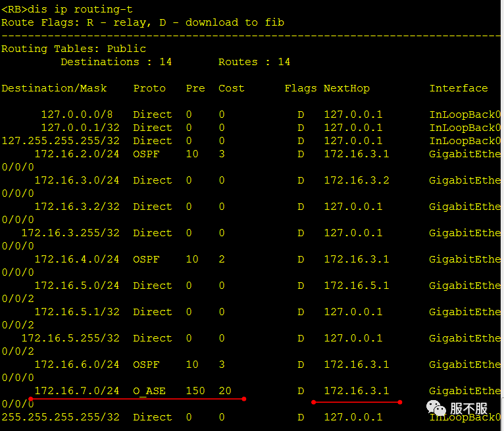
Task: Click the WeChat logo watermark icon
Action: tap(436, 408)
